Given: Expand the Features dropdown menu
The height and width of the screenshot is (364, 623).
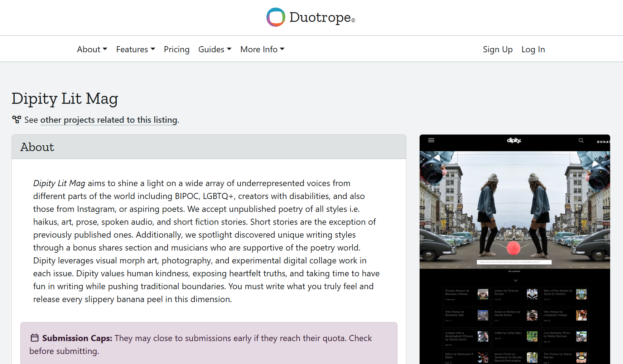Looking at the screenshot, I should tap(136, 49).
